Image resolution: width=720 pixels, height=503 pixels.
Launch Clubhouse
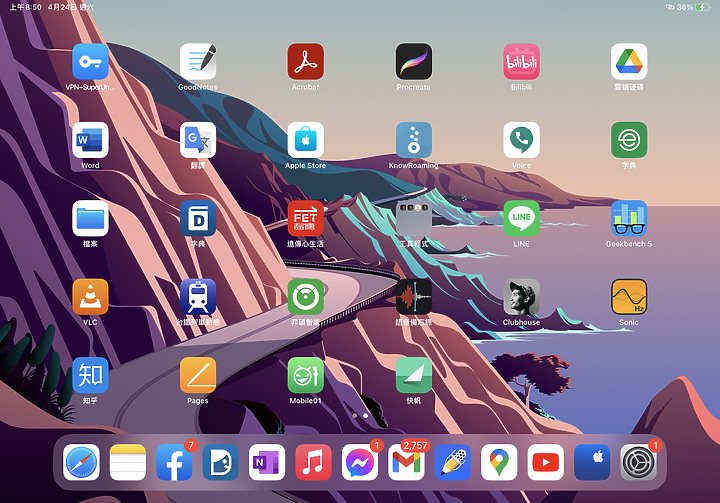tap(522, 297)
